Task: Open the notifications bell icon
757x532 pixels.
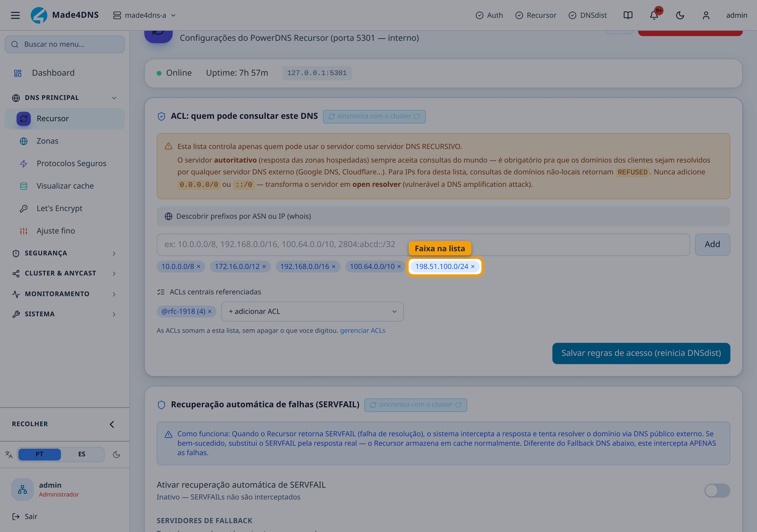Action: point(654,15)
